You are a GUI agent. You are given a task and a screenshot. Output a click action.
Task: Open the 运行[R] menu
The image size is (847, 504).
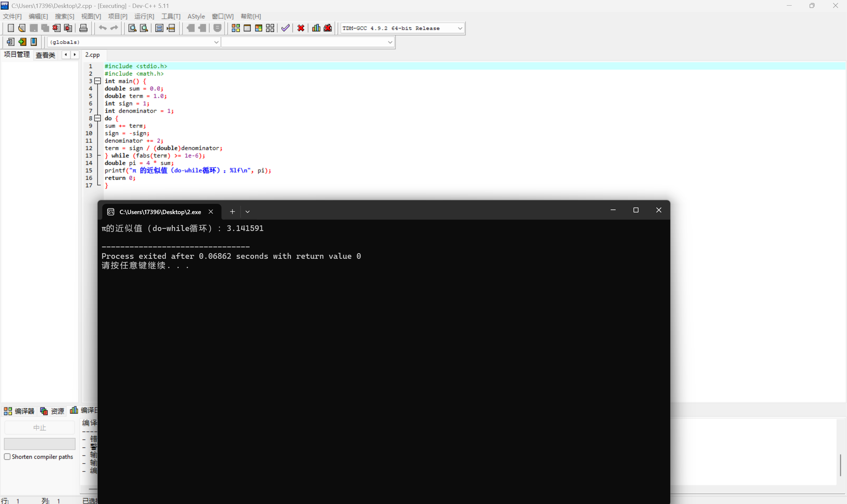pyautogui.click(x=144, y=16)
